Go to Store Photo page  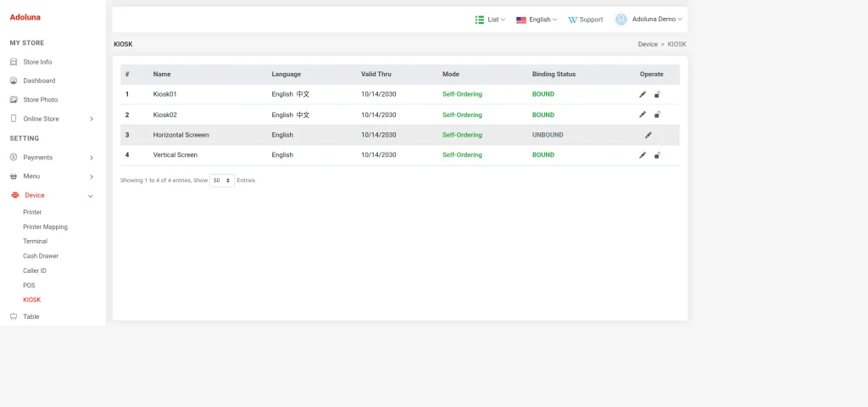41,100
